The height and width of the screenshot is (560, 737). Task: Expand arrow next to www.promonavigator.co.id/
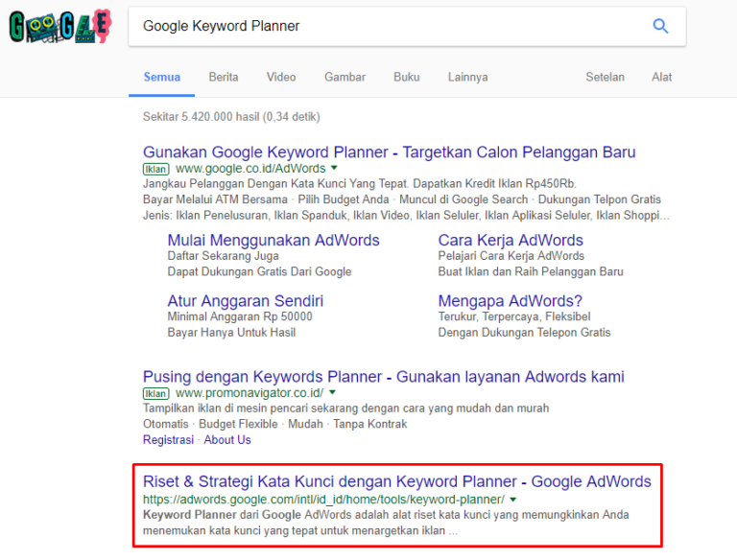332,392
